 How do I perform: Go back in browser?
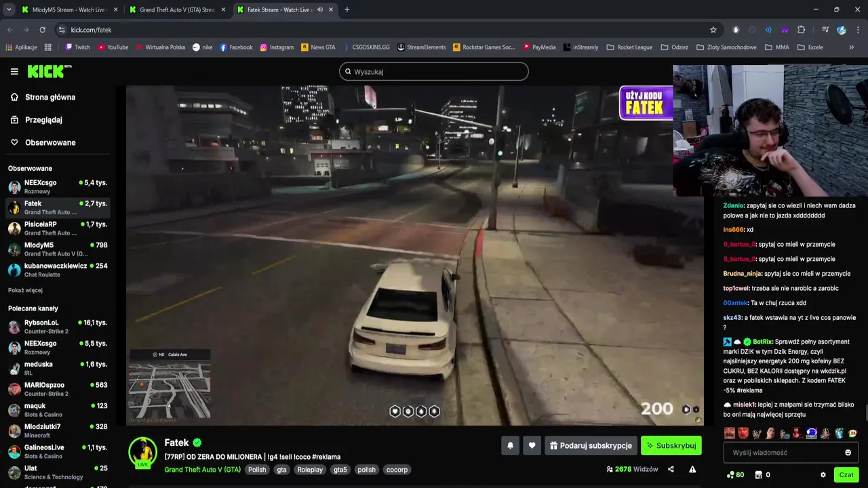pos(10,30)
